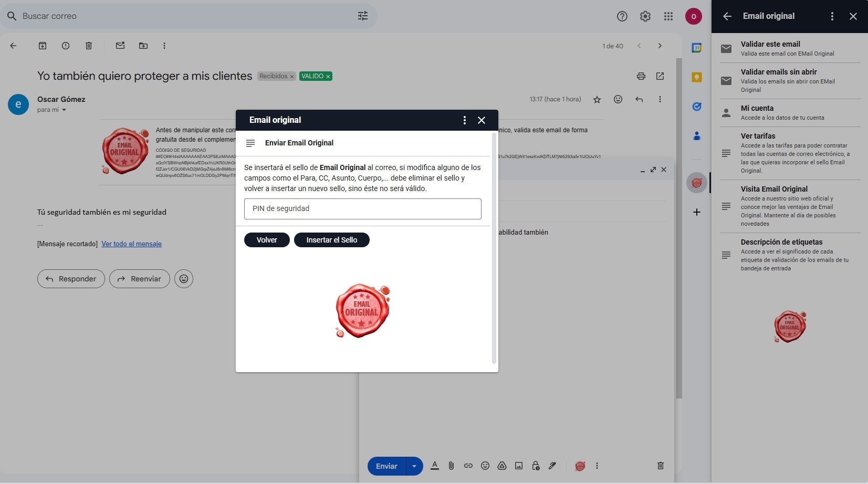Open Gmail help question mark icon
Viewport: 868px width, 484px height.
(622, 16)
